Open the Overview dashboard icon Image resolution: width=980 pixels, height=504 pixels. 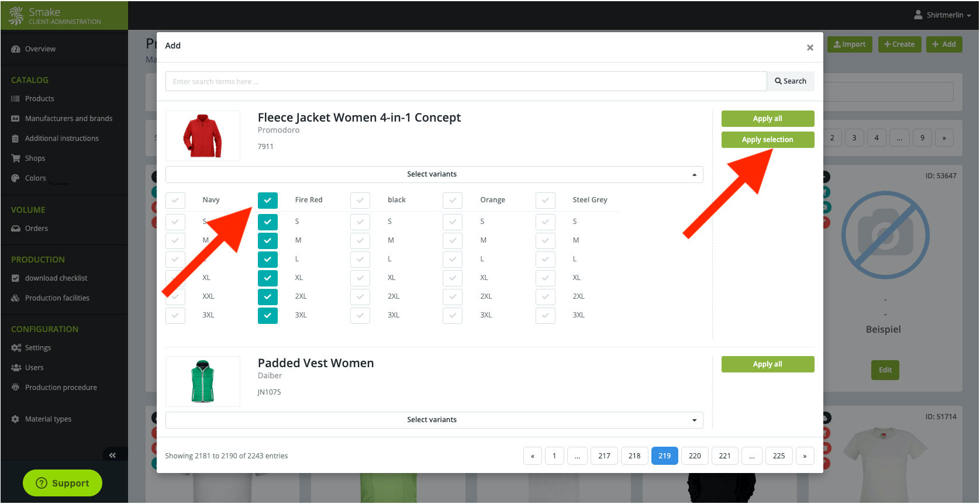16,49
